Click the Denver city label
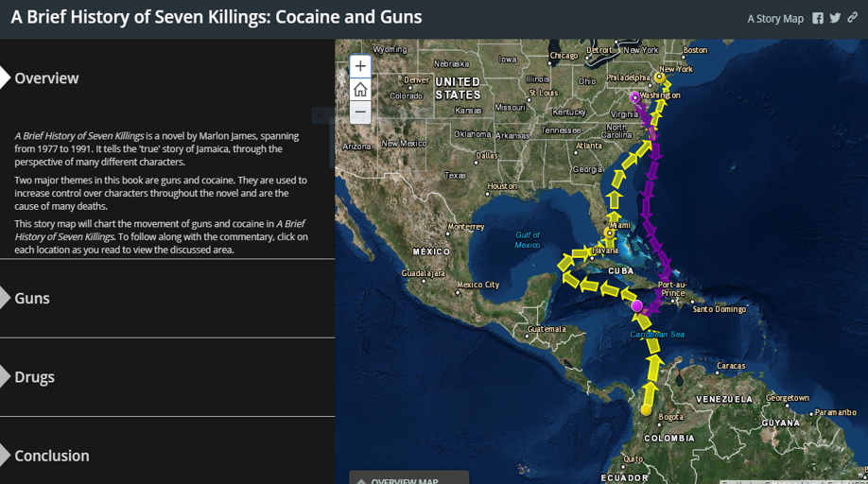The height and width of the screenshot is (484, 868). [x=416, y=80]
